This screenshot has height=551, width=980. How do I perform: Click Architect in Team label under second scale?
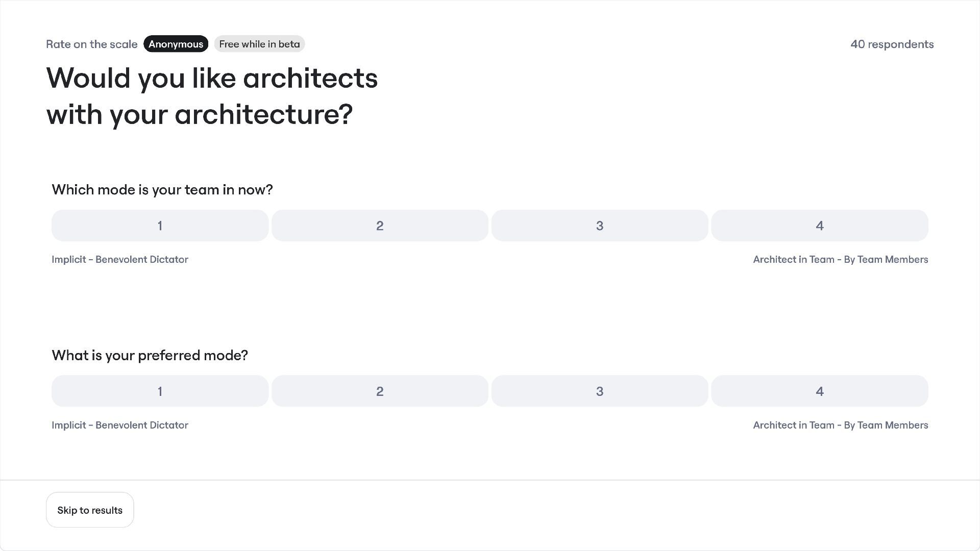point(840,425)
